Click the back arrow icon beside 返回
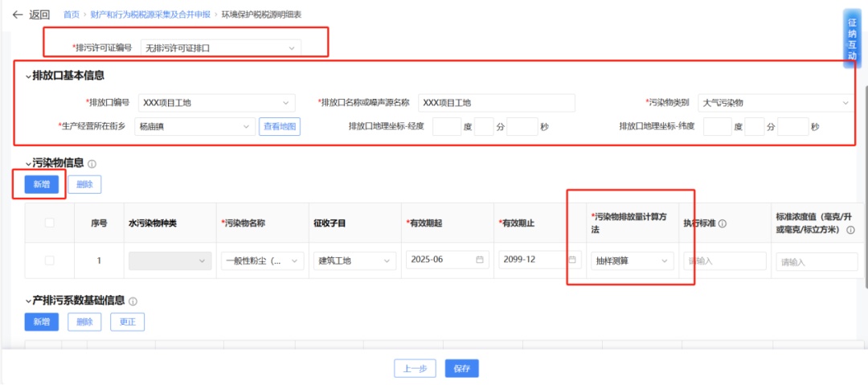This screenshot has height=385, width=868. 18,14
